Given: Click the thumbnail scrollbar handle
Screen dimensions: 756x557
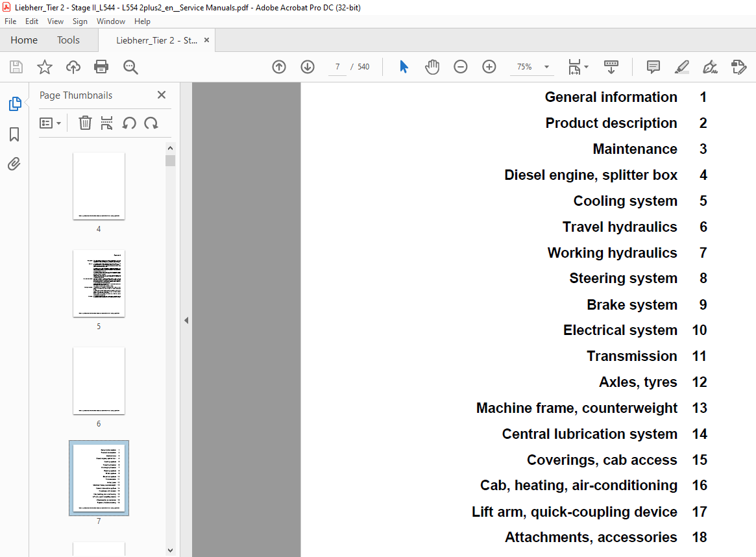Looking at the screenshot, I should [x=170, y=160].
